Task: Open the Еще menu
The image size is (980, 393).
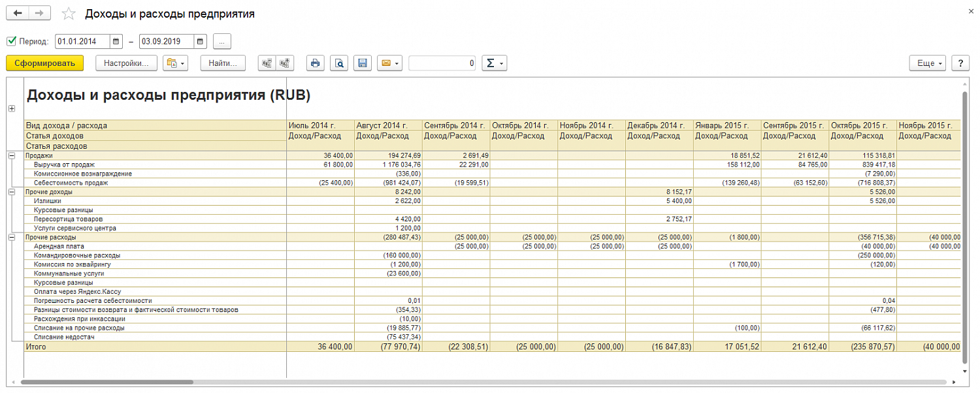Action: (928, 63)
